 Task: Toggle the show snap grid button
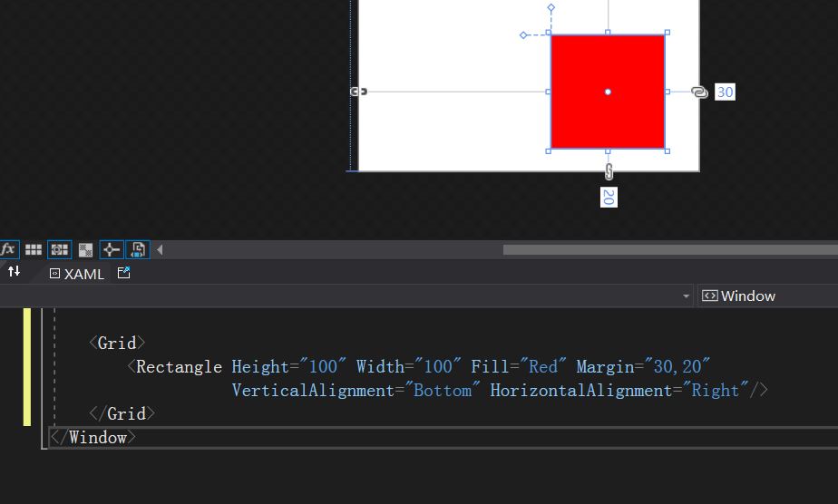pyautogui.click(x=34, y=249)
